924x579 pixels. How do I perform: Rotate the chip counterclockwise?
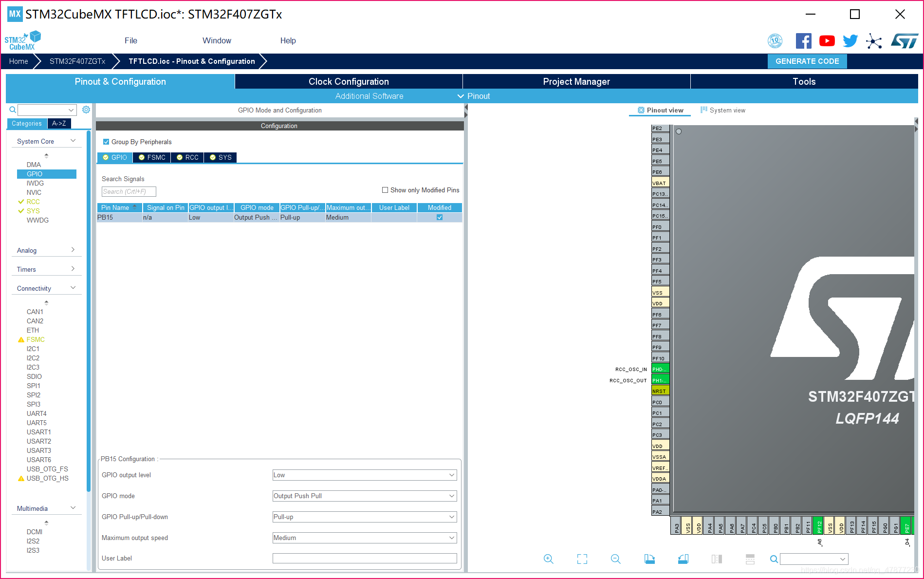tap(683, 559)
